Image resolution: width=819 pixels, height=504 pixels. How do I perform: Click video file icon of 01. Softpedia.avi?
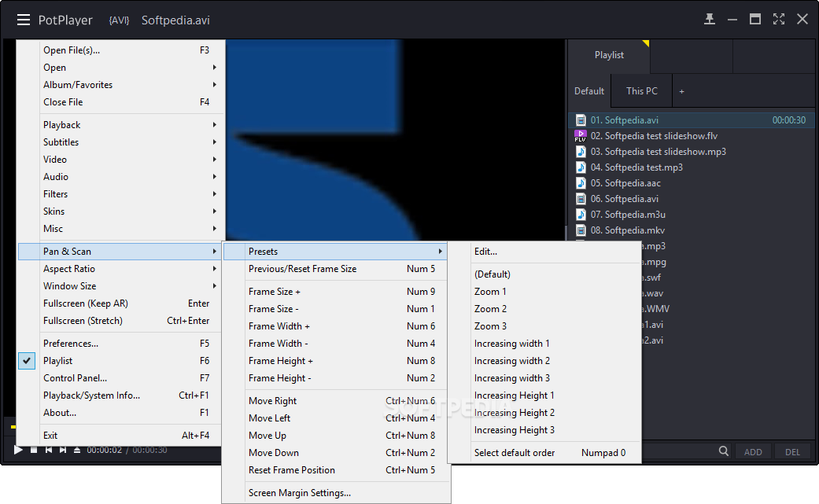click(x=581, y=120)
